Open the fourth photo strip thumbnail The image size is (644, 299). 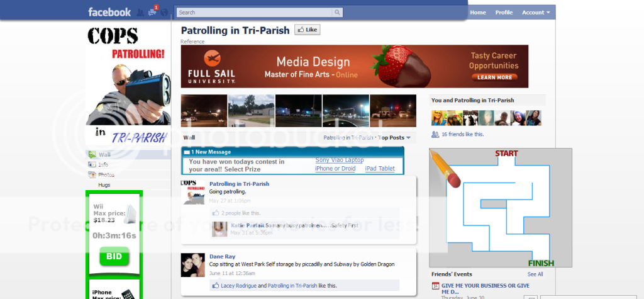(346, 111)
